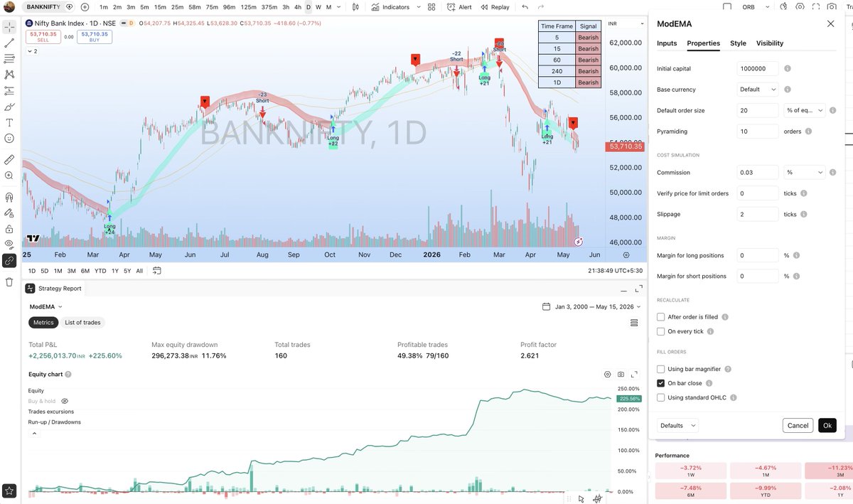Open the Fibonacci retracement tool group
The image size is (853, 504).
pos(9,58)
